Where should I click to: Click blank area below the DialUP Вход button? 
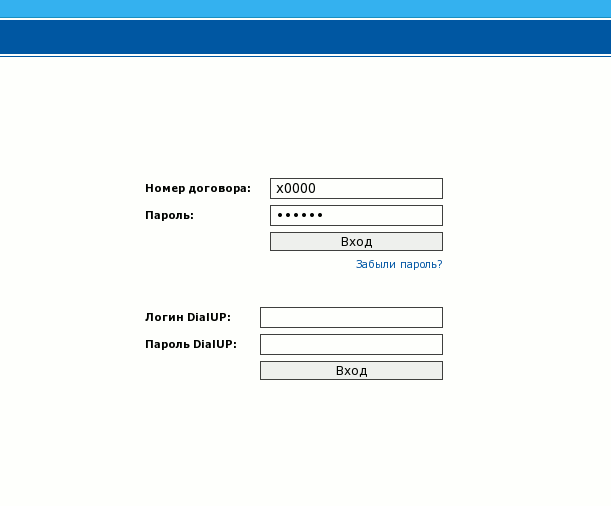click(x=351, y=430)
